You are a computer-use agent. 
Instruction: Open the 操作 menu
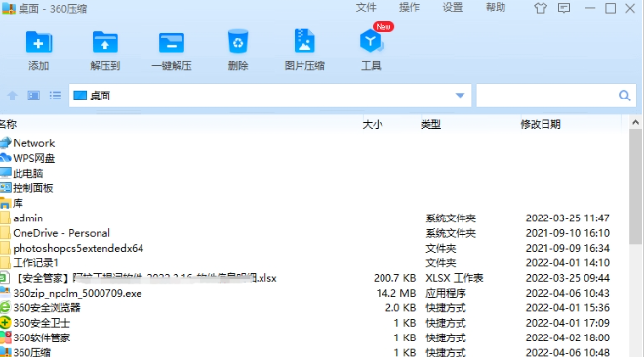click(x=409, y=8)
